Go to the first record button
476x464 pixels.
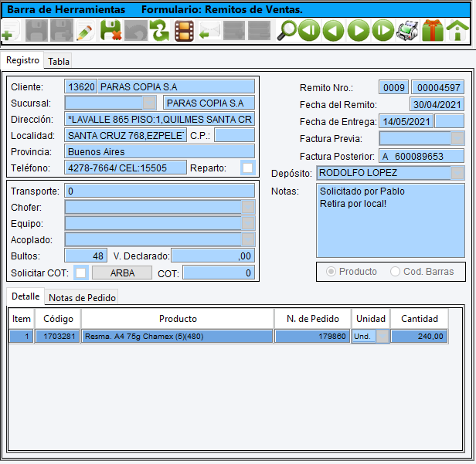point(309,31)
